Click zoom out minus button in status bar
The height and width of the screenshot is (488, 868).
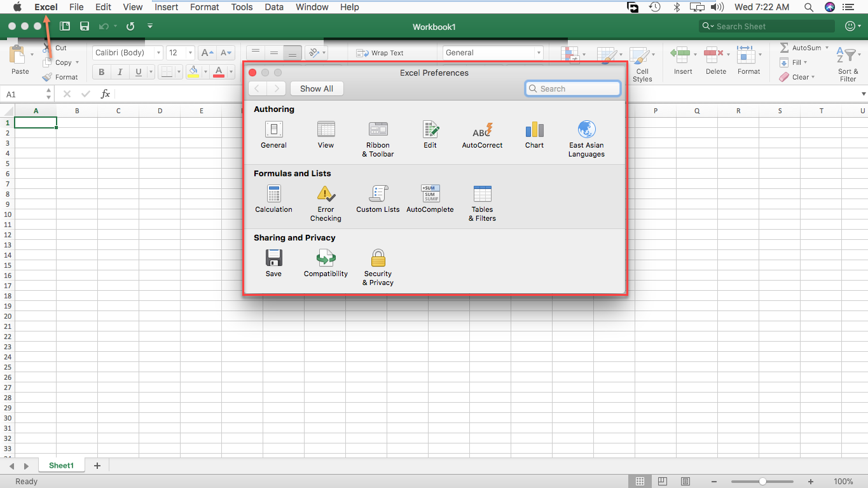pyautogui.click(x=715, y=482)
